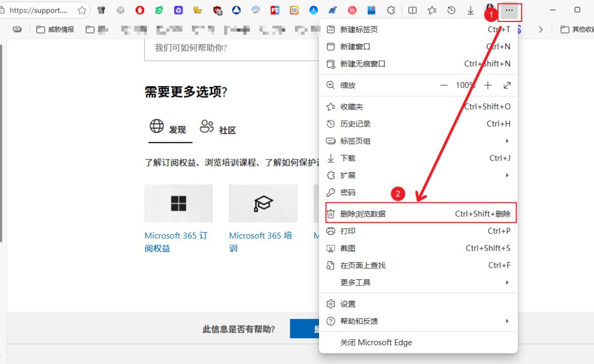
Task: Select 新建标签页 menu entry
Action: (x=418, y=30)
